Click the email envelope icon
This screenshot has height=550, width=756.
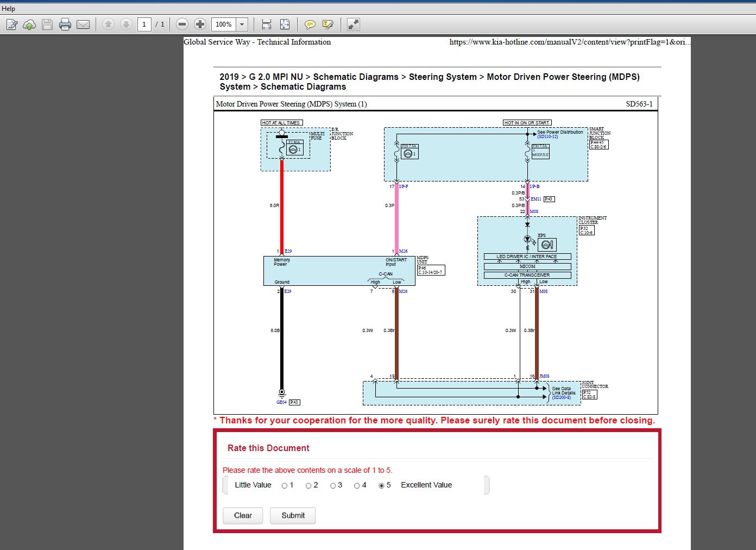[x=83, y=24]
